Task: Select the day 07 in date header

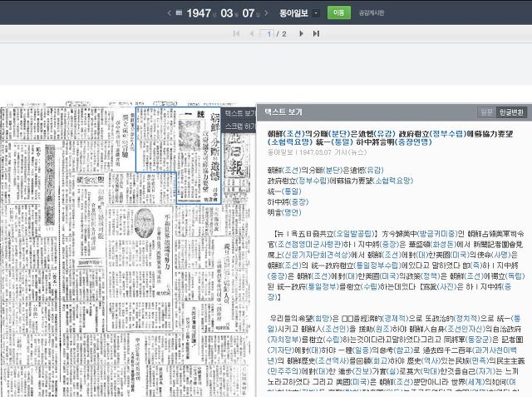Action: coord(249,13)
